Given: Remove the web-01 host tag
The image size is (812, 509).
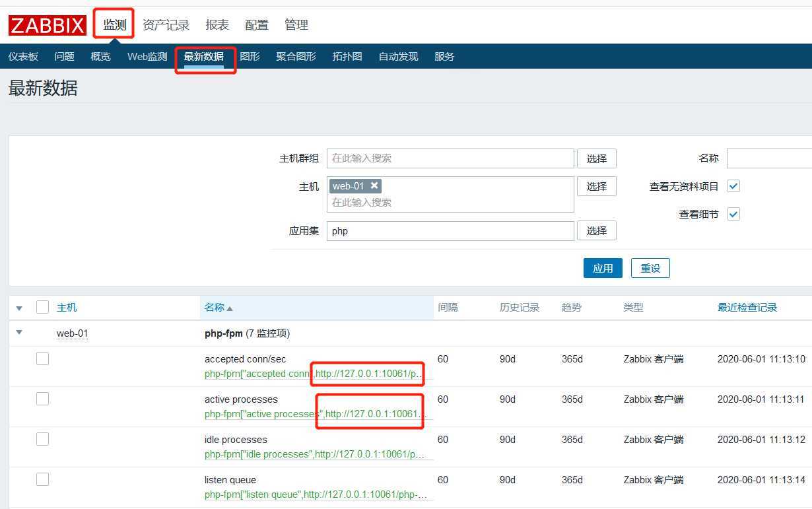Looking at the screenshot, I should (374, 186).
